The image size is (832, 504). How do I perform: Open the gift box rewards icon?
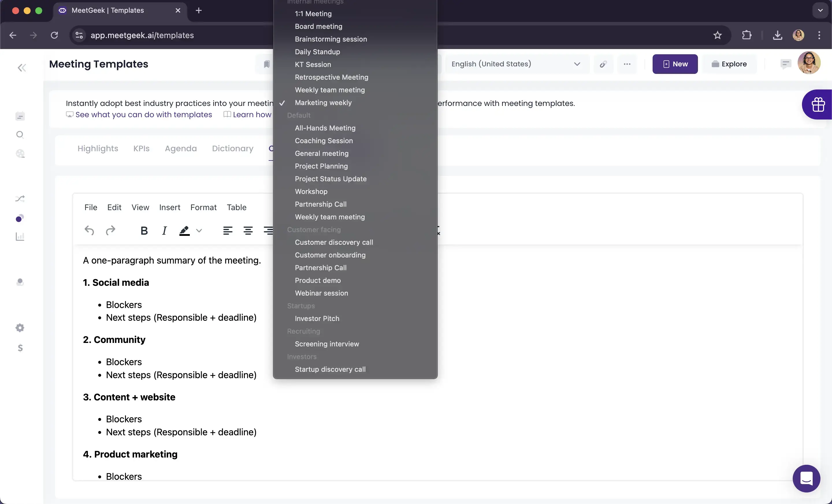tap(818, 104)
